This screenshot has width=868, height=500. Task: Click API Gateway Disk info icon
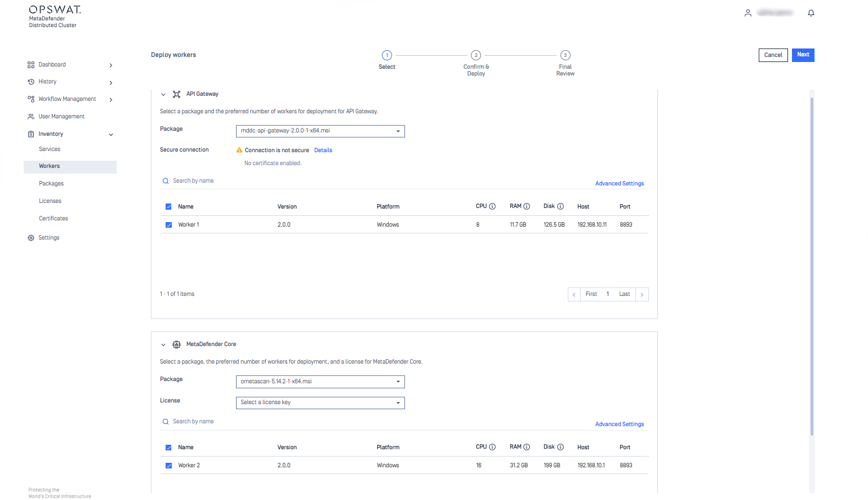(560, 206)
